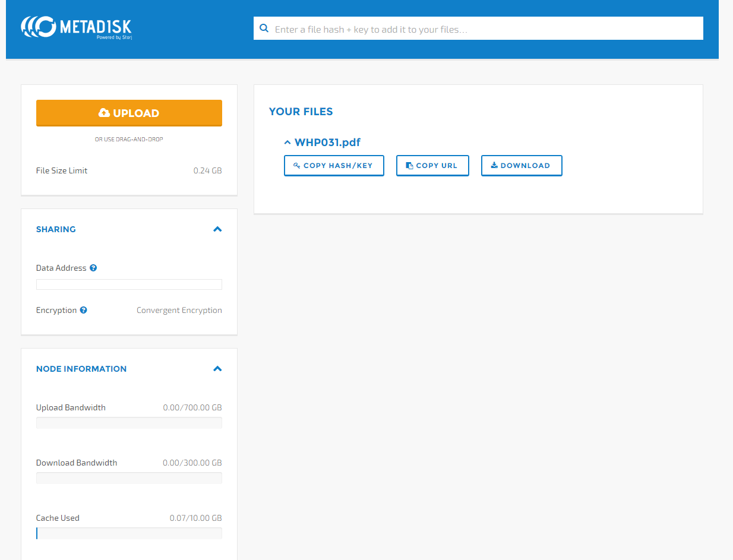
Task: Download the WHP031.pdf file
Action: [522, 166]
